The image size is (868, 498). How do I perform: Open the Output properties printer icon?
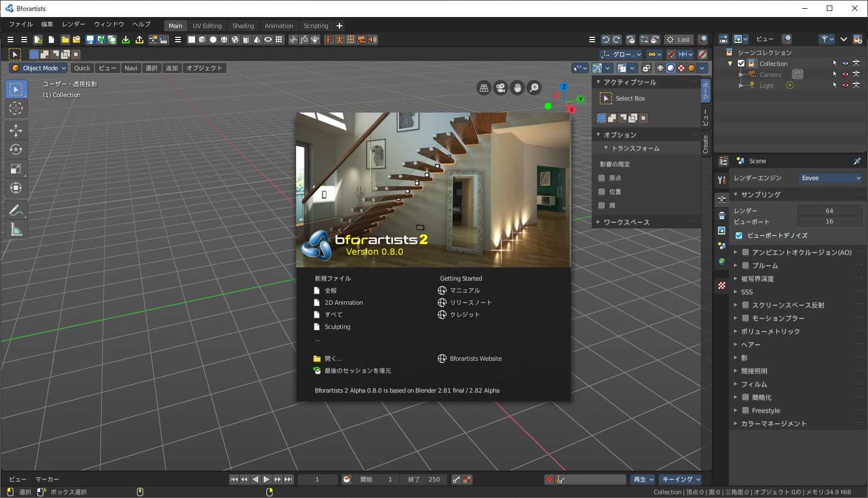(x=722, y=215)
